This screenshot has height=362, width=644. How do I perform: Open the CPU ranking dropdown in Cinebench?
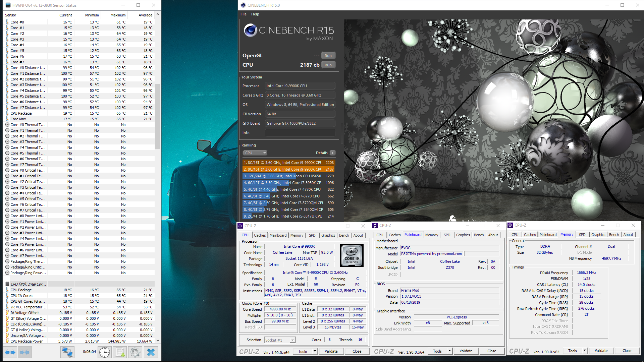[255, 153]
